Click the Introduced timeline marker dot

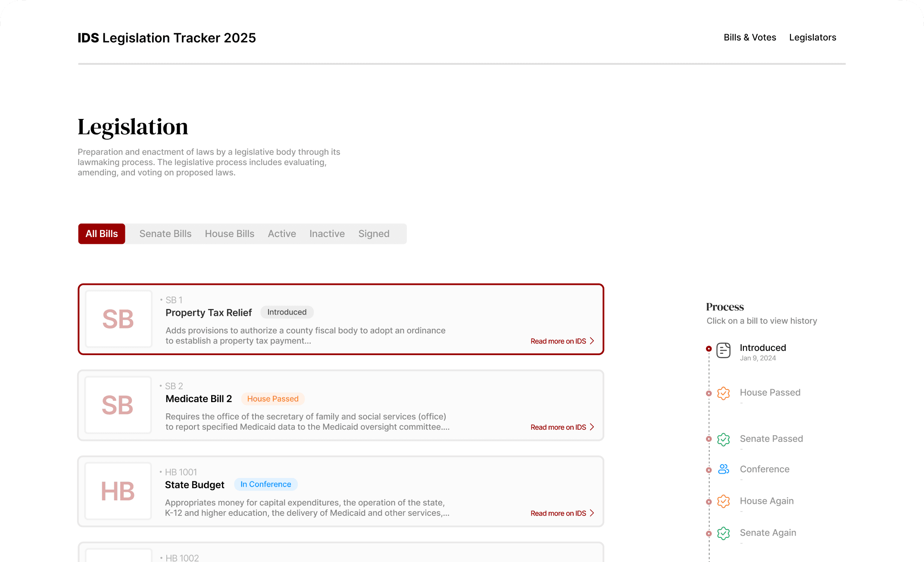(709, 349)
